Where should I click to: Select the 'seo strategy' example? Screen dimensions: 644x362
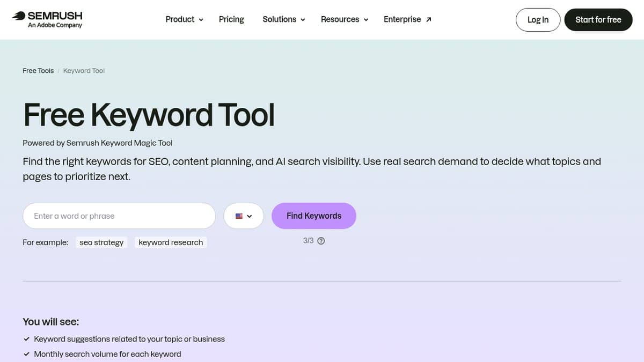101,242
